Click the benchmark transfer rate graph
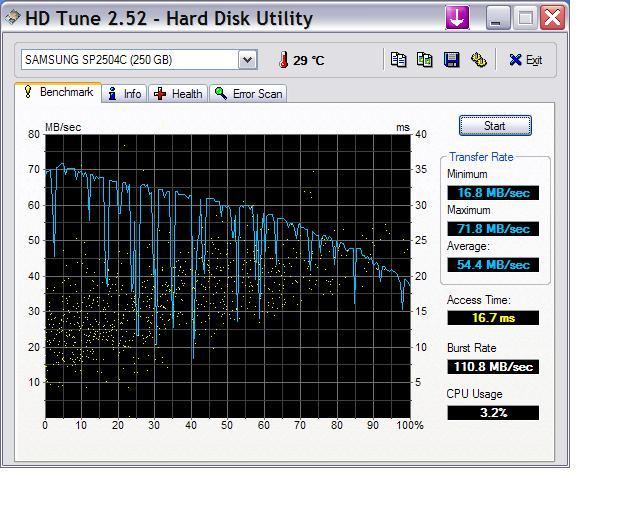 [227, 276]
